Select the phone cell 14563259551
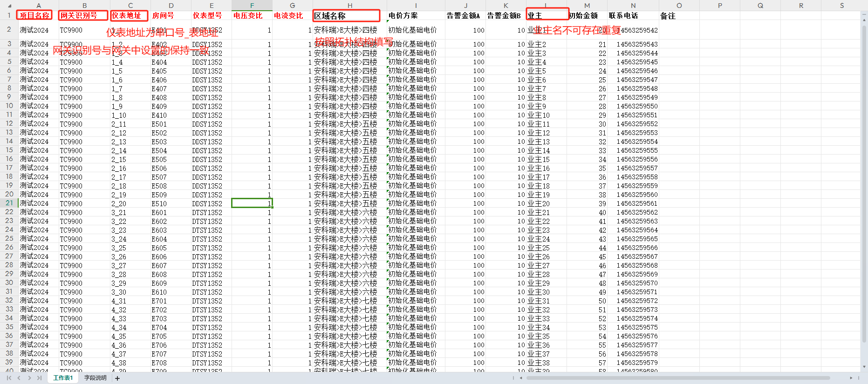 (x=633, y=115)
